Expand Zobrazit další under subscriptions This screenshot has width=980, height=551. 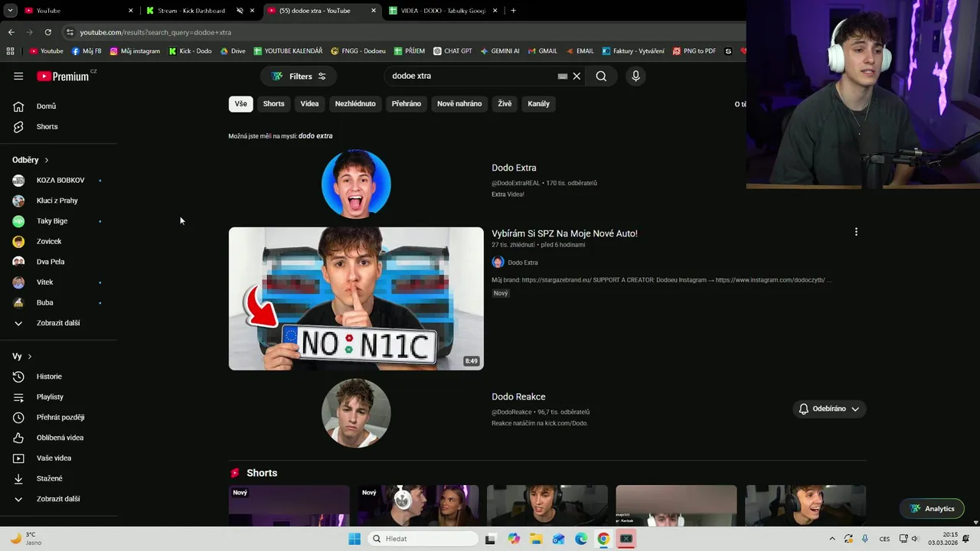[x=58, y=323]
